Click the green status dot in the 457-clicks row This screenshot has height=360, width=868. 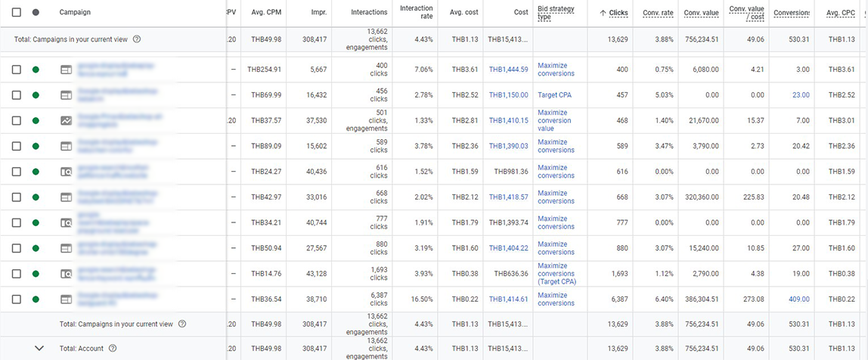[36, 95]
